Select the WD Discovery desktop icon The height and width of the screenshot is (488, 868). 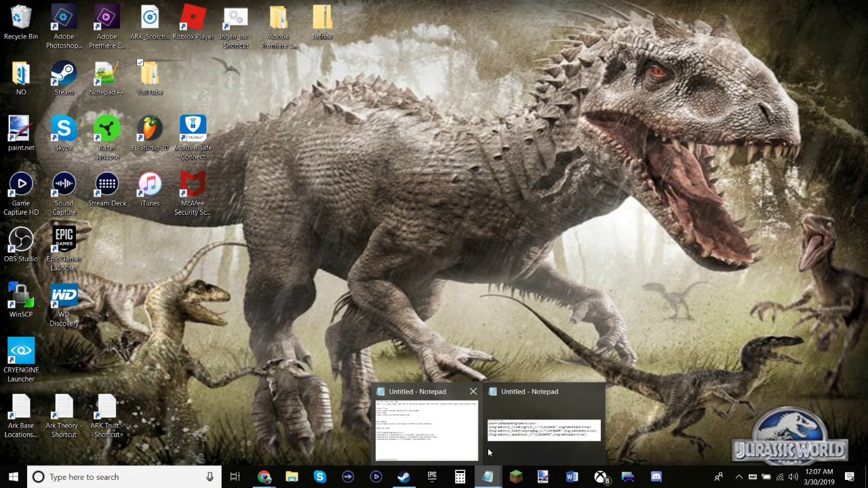coord(64,305)
